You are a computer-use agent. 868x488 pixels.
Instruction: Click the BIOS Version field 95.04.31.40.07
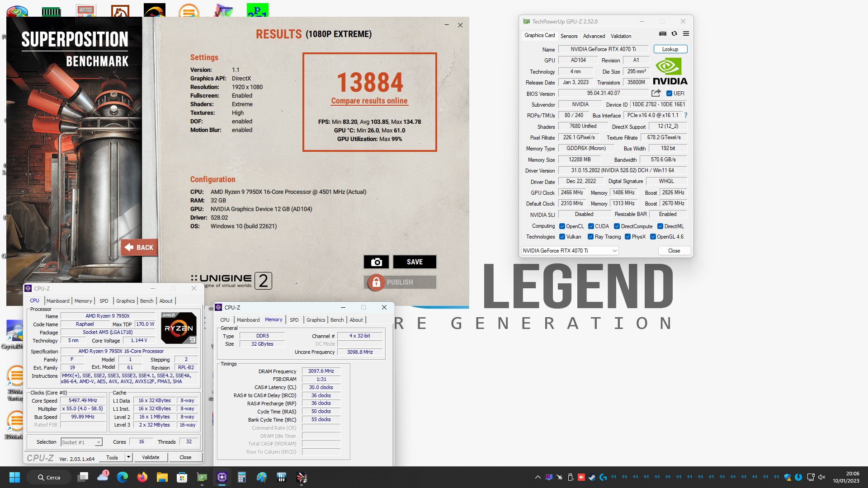pos(604,93)
